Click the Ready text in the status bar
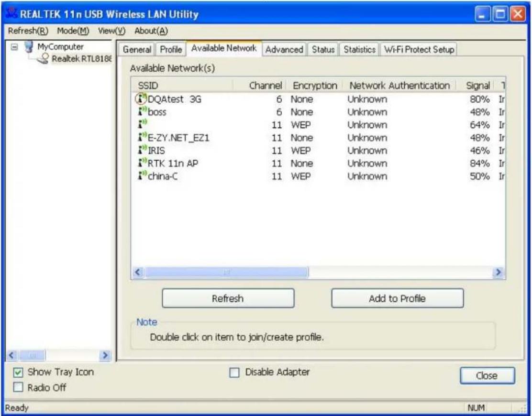The height and width of the screenshot is (416, 532). coord(17,408)
